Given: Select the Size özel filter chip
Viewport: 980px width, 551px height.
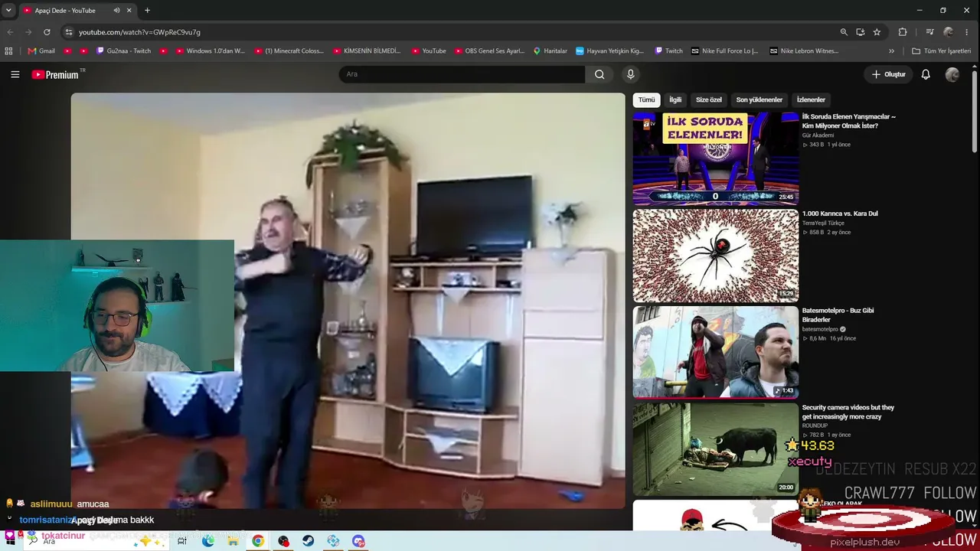Looking at the screenshot, I should point(709,100).
